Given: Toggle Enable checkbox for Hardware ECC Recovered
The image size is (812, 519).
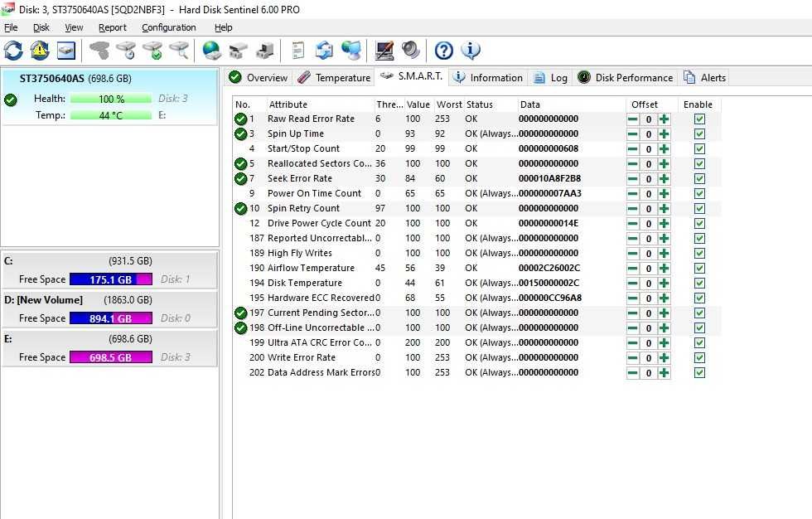Looking at the screenshot, I should coord(699,298).
